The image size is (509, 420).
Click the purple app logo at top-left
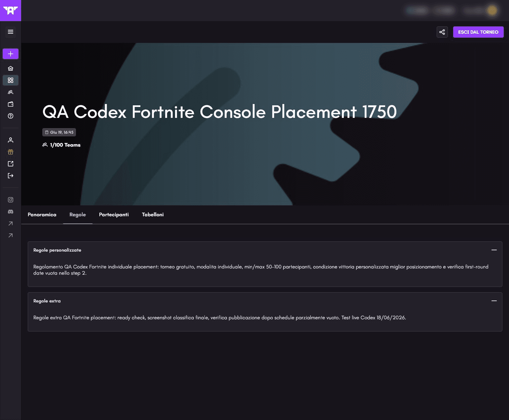point(11,11)
